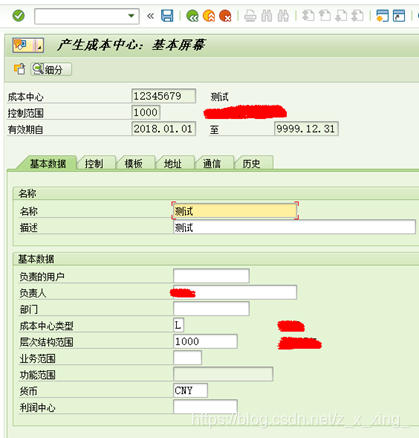
Task: Click the 层次结构范围 label
Action: point(46,342)
